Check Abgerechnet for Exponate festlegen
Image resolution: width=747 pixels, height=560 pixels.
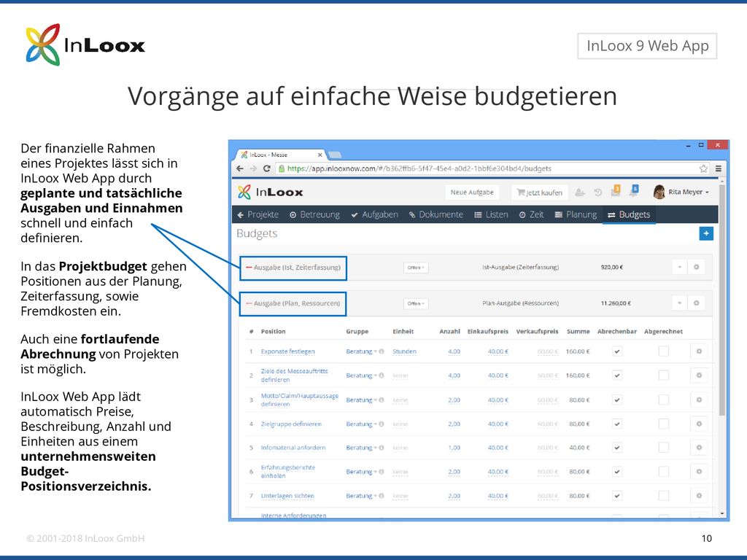tap(663, 351)
